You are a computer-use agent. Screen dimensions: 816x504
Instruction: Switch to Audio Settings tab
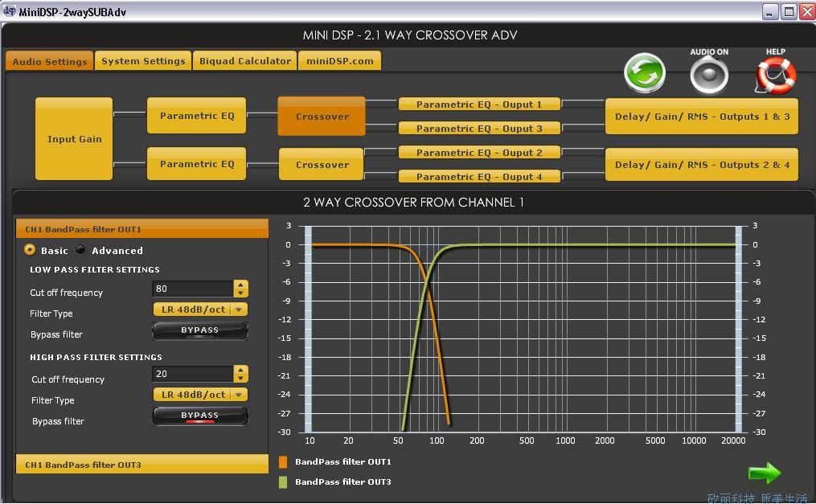pos(49,61)
